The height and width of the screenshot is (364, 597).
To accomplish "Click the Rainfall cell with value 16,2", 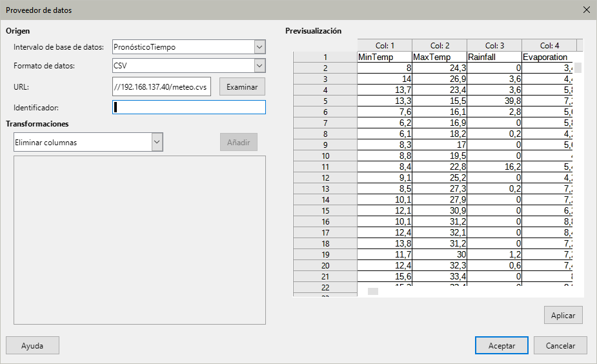I will (x=494, y=167).
